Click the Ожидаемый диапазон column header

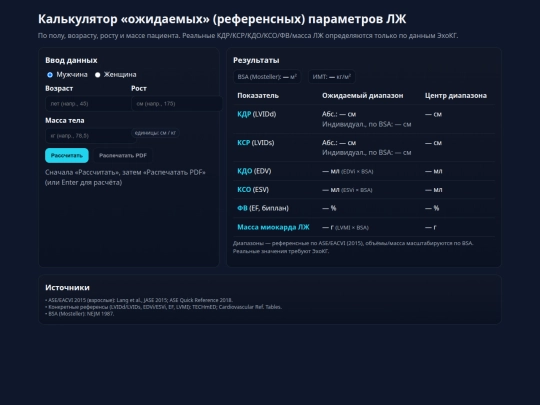pos(363,95)
